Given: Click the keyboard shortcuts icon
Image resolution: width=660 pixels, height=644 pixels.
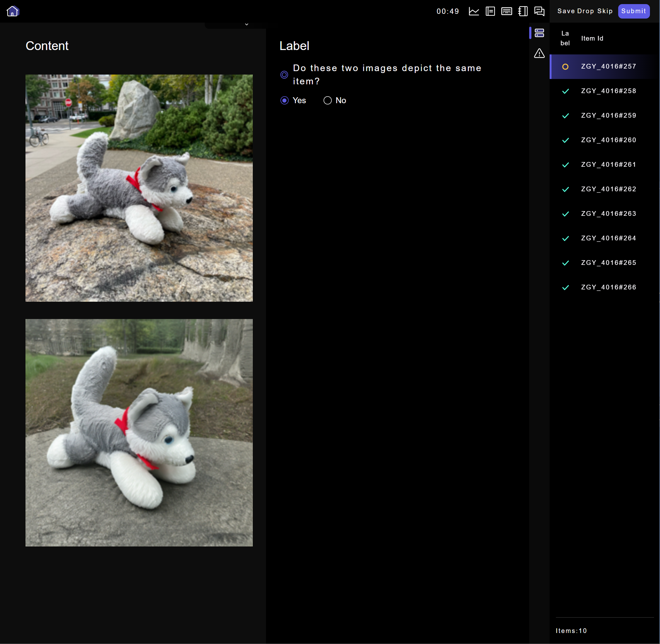Looking at the screenshot, I should [x=506, y=11].
